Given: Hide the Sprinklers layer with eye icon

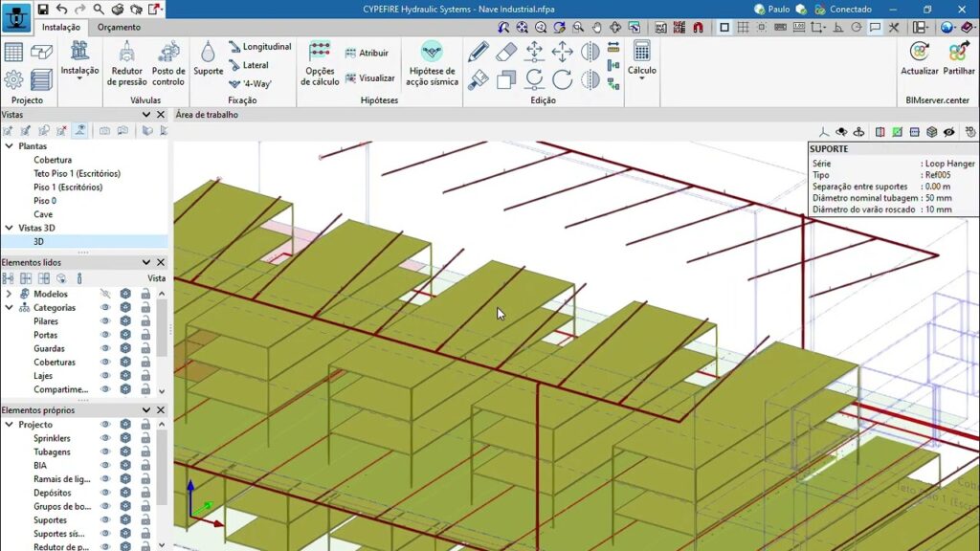Looking at the screenshot, I should [x=106, y=438].
